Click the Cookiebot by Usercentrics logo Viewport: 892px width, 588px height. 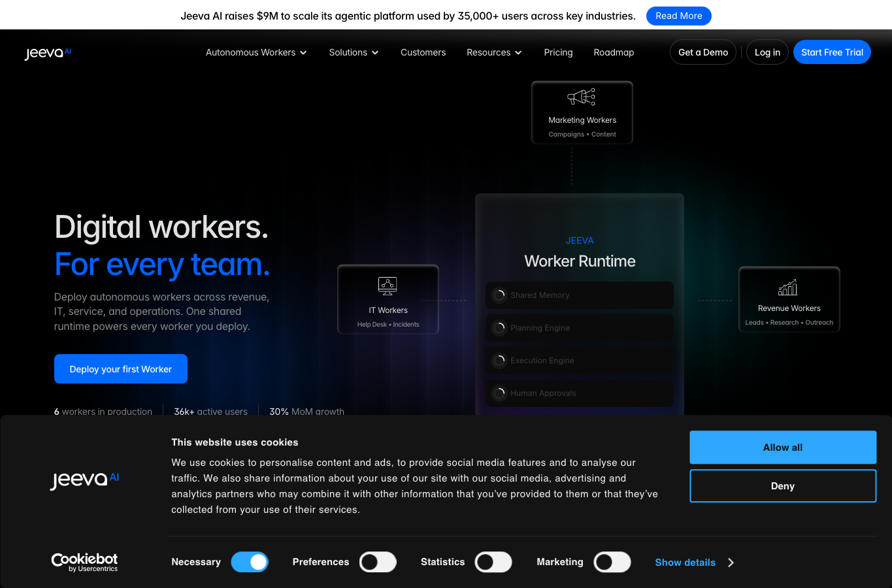(x=84, y=563)
